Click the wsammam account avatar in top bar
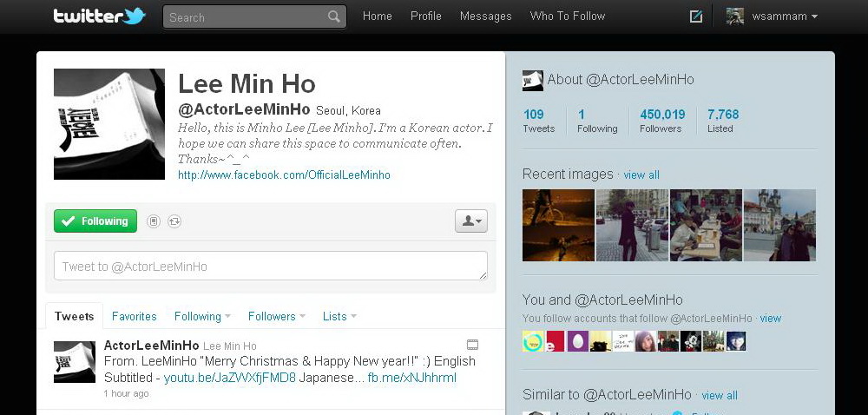The width and height of the screenshot is (868, 415). coord(735,16)
